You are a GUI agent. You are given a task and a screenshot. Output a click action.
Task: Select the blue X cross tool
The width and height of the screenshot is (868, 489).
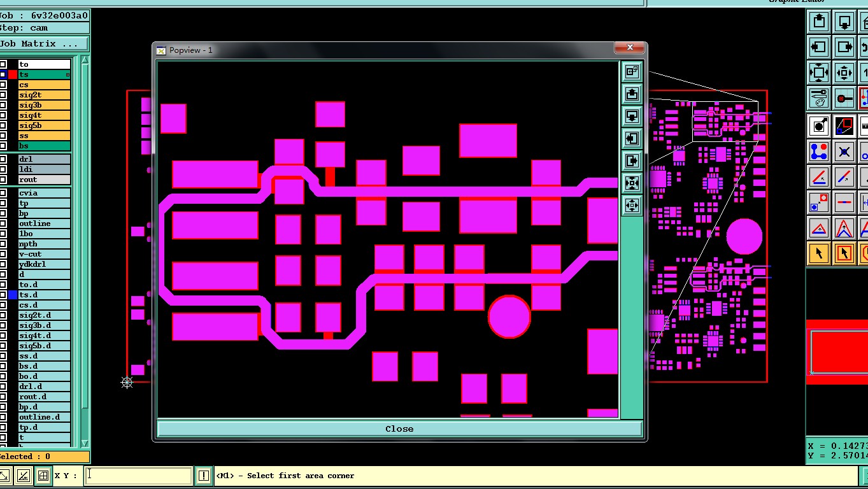[844, 152]
